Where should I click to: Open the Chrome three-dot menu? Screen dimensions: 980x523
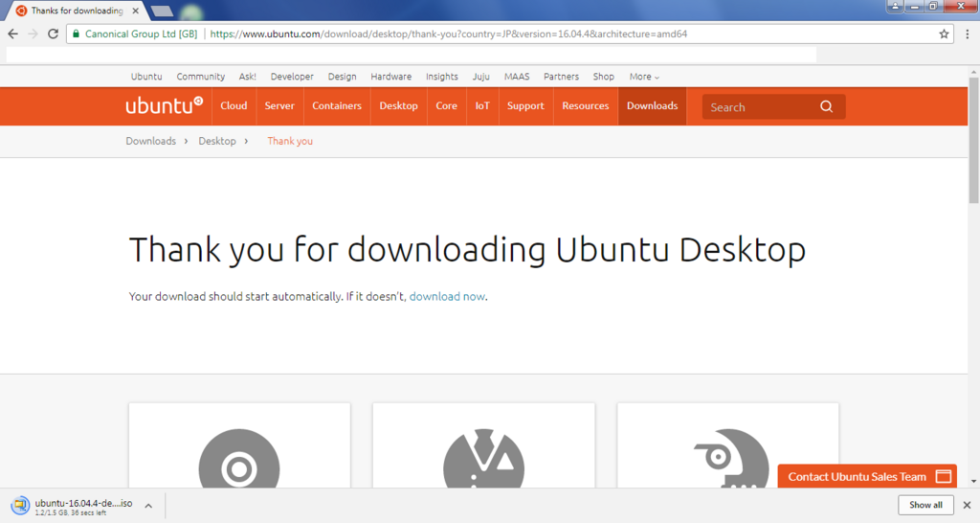(968, 34)
